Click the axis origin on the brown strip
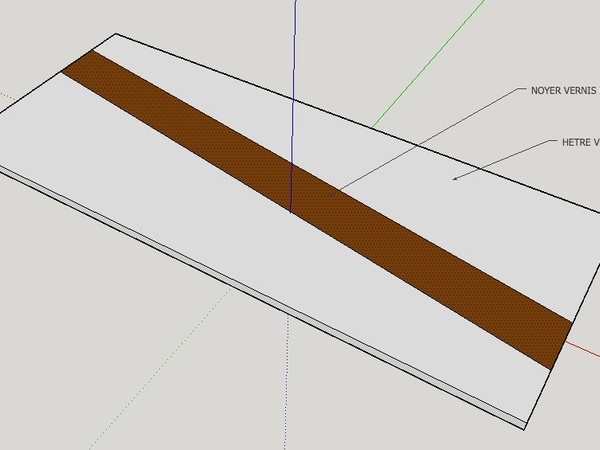Viewport: 600px width, 450px height. click(x=290, y=212)
